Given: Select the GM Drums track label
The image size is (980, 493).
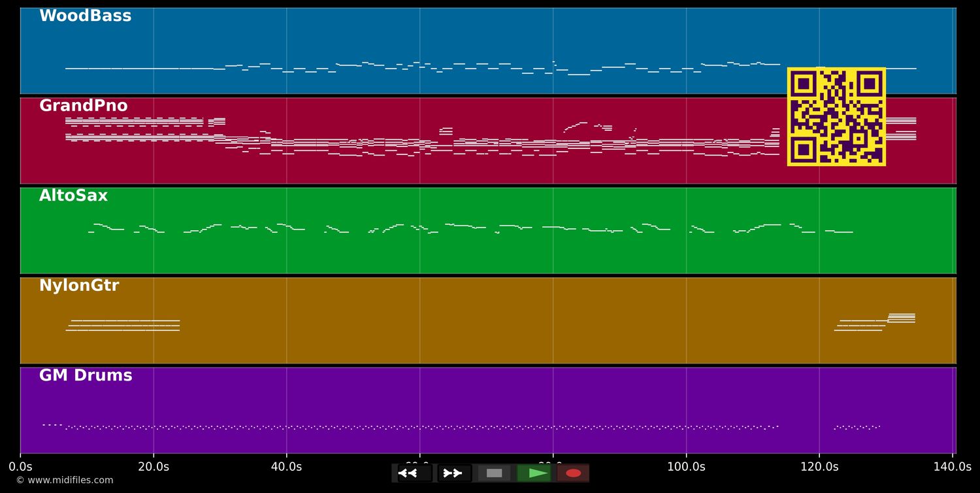Looking at the screenshot, I should pyautogui.click(x=86, y=375).
